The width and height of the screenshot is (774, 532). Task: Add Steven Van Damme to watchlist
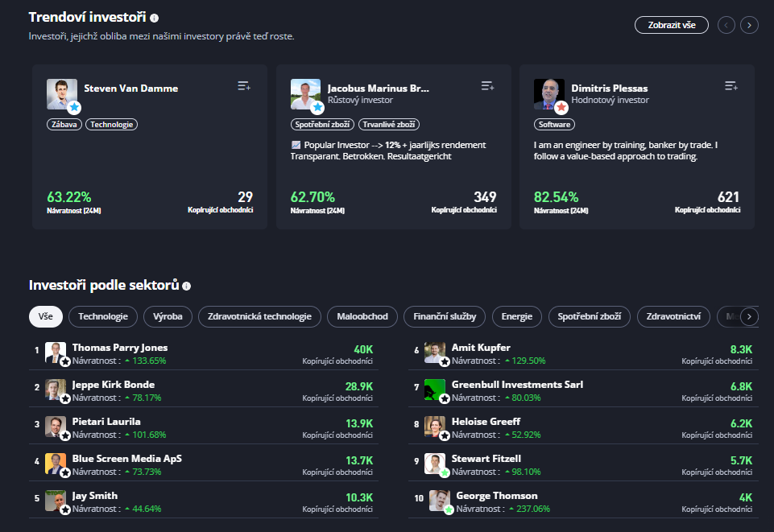[x=244, y=86]
